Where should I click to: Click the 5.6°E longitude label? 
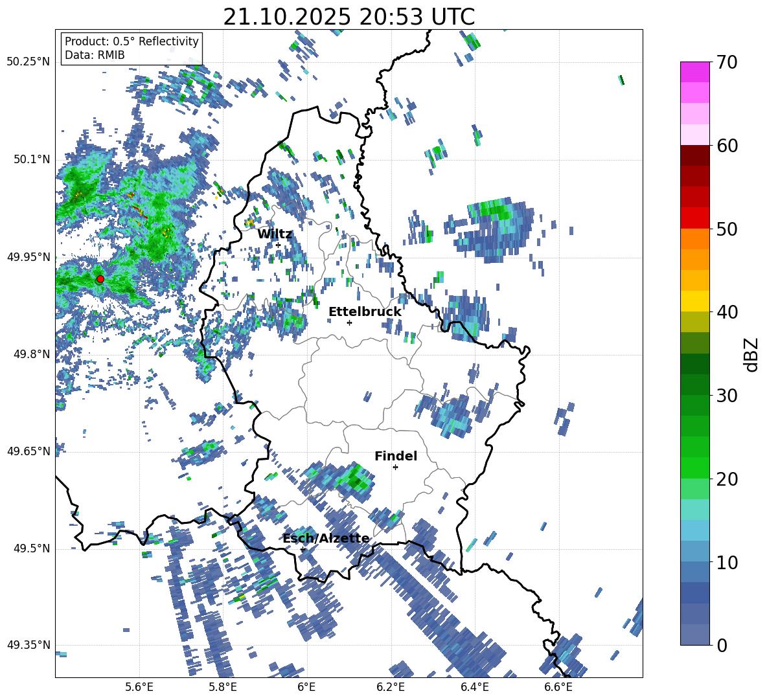139,687
